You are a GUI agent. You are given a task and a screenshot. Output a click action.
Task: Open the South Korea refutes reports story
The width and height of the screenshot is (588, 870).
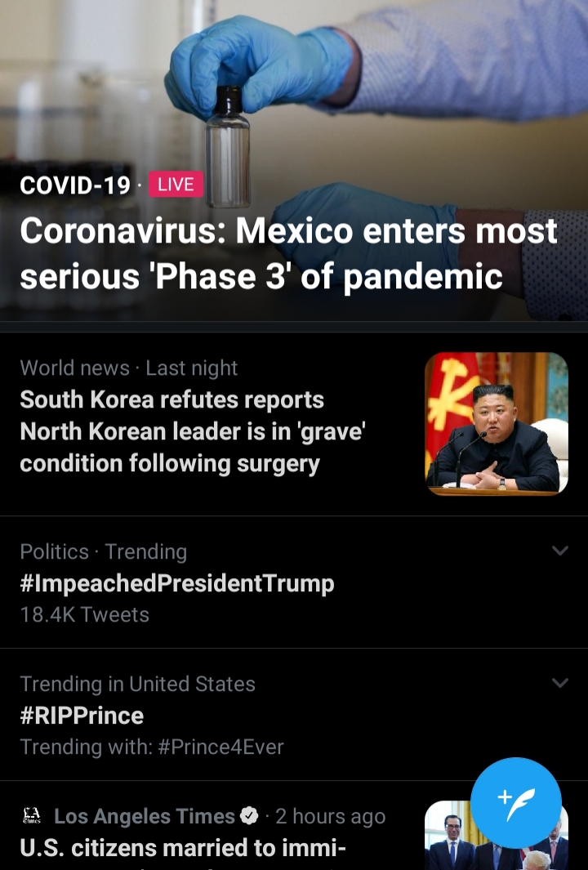pos(193,431)
